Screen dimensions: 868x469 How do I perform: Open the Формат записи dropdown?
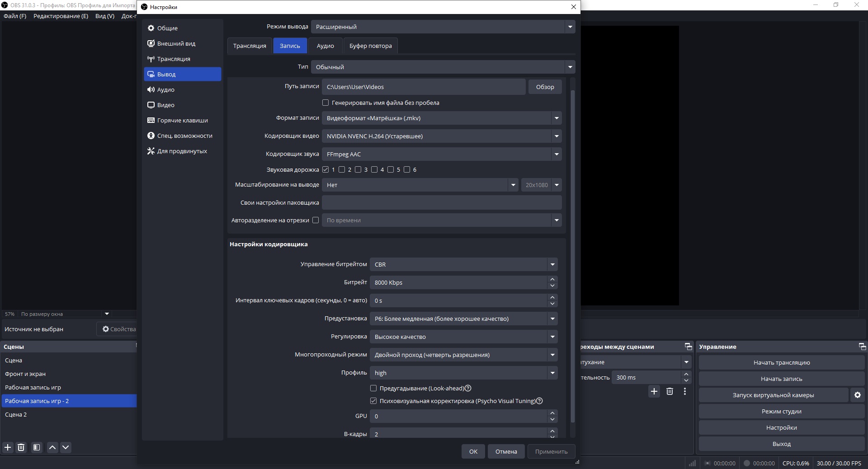pyautogui.click(x=442, y=118)
